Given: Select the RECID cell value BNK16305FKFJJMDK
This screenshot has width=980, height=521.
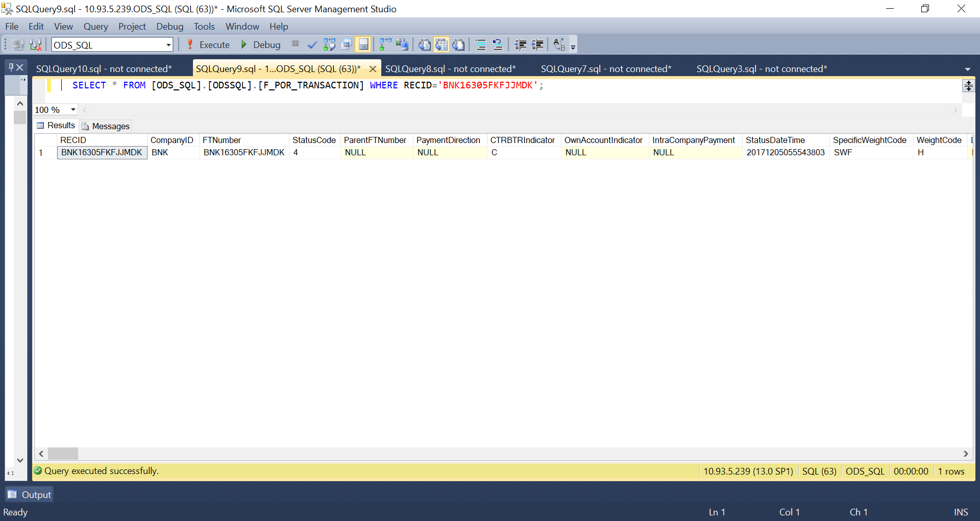Looking at the screenshot, I should [101, 152].
